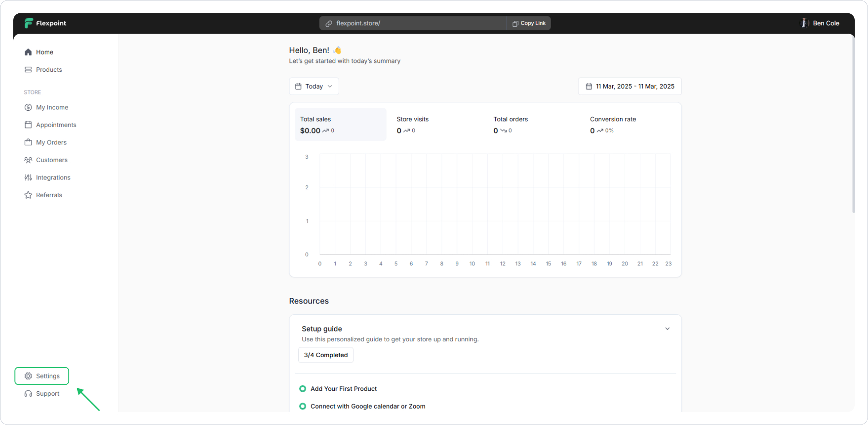Screen dimensions: 868x425
Task: Toggle the Connect with Google calendar step
Action: (x=303, y=406)
